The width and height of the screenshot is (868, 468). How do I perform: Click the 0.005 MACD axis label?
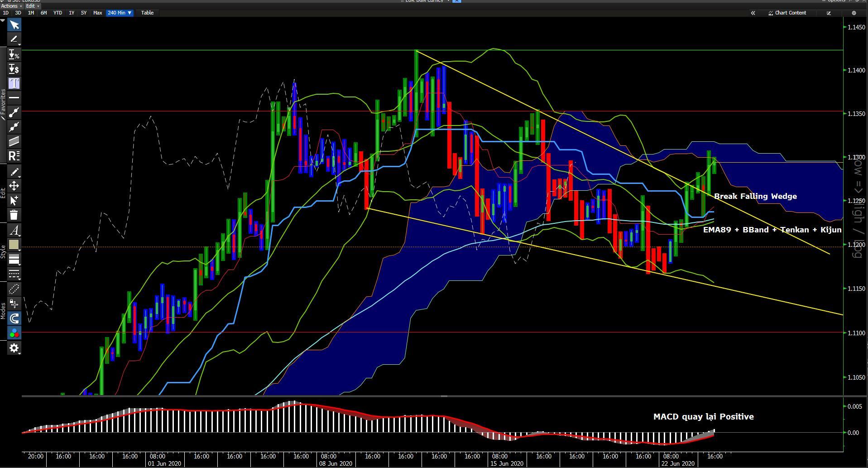(854, 406)
